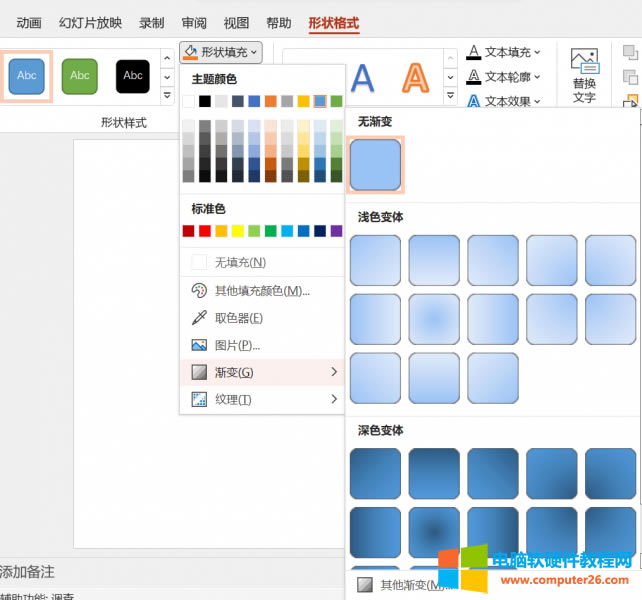Screen dimensions: 642x600
Task: Expand the 纹理 texture submenu
Action: pos(263,399)
